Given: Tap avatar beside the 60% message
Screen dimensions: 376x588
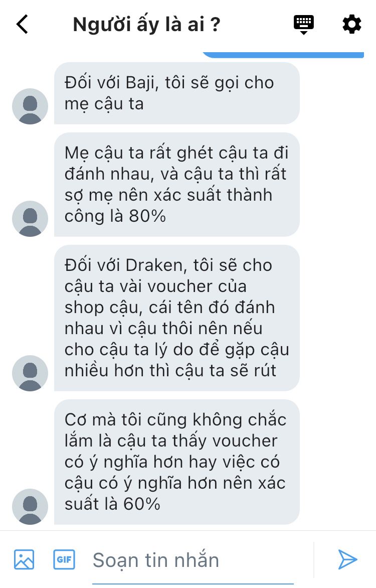Looking at the screenshot, I should click(30, 507).
